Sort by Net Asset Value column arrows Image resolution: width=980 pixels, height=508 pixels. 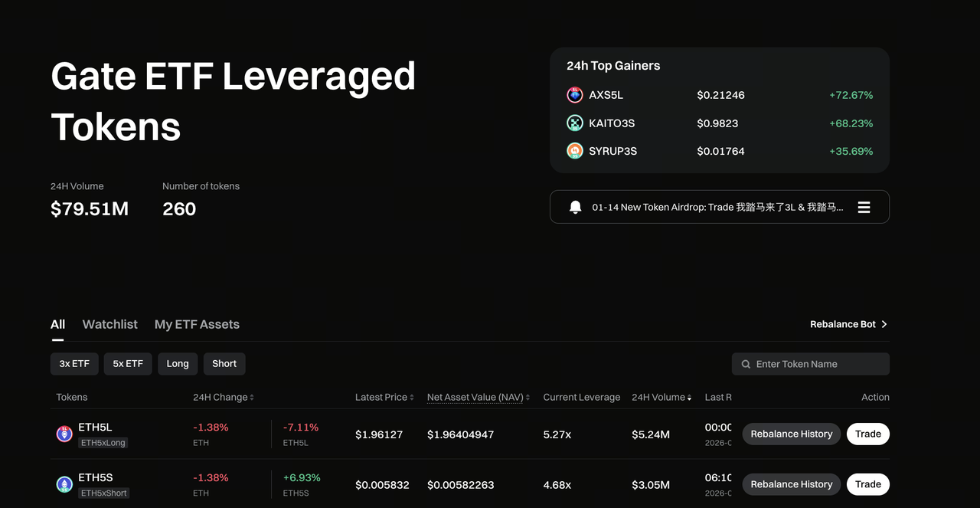pos(528,398)
